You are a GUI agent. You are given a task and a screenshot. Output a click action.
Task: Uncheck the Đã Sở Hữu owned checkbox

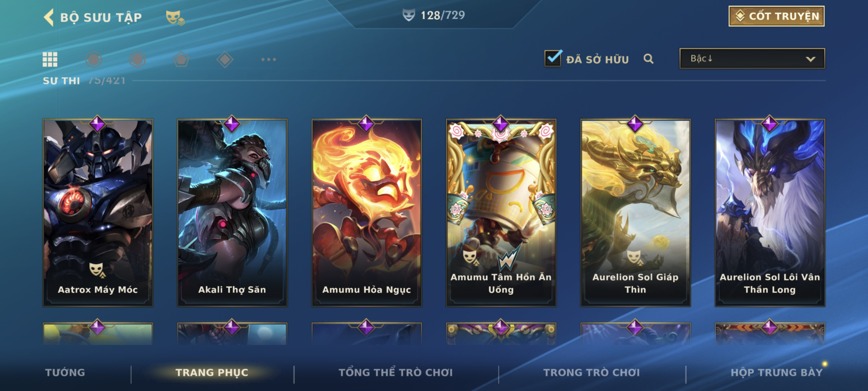click(x=553, y=58)
